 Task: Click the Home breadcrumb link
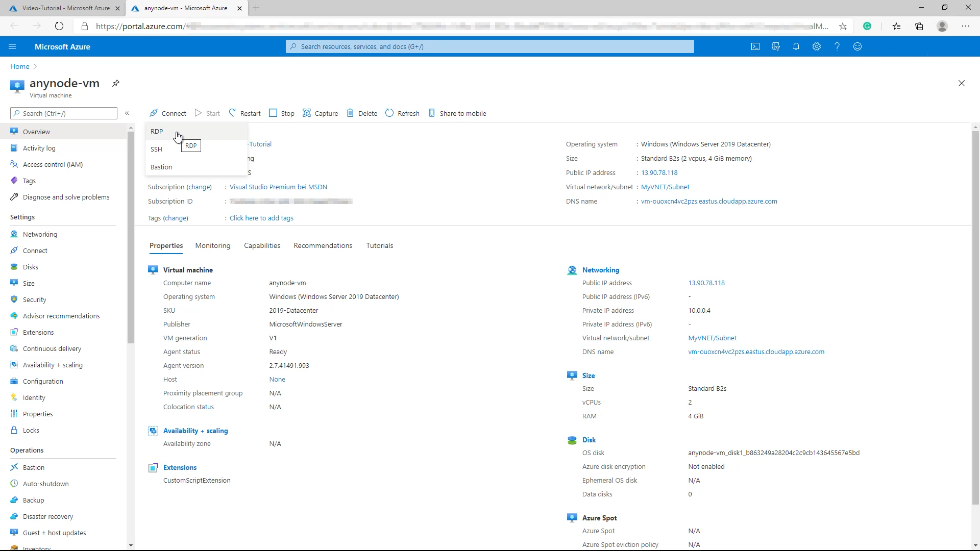(x=20, y=66)
